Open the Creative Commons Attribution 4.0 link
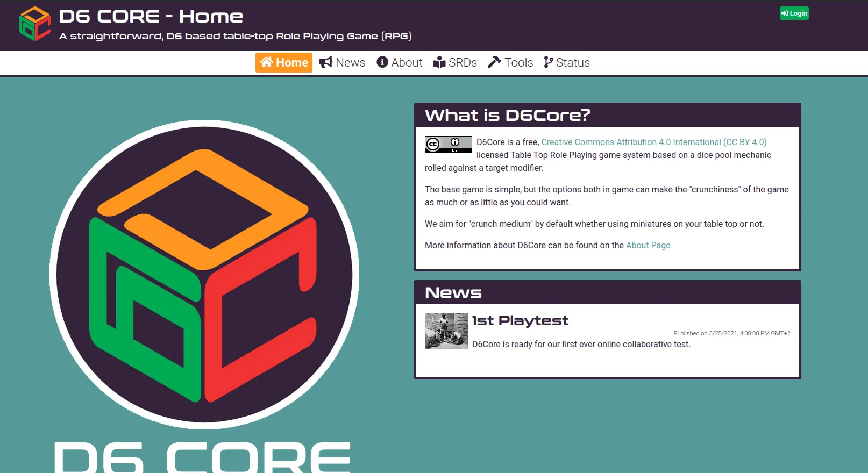Image resolution: width=868 pixels, height=473 pixels. [653, 142]
